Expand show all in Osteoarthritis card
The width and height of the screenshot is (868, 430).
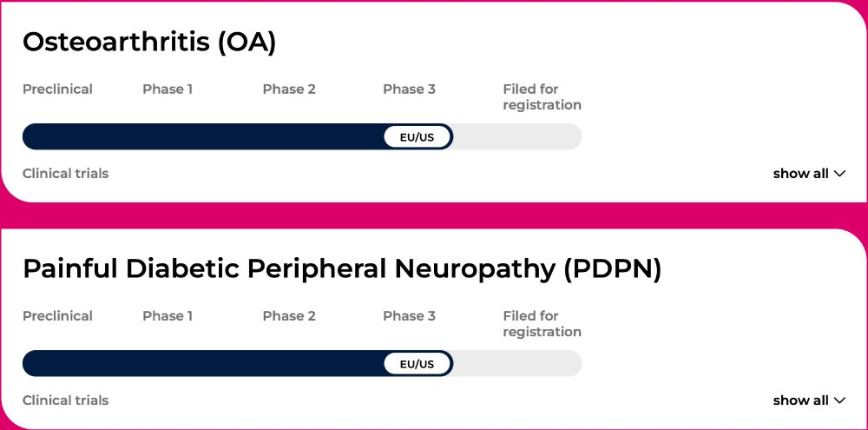coord(800,174)
